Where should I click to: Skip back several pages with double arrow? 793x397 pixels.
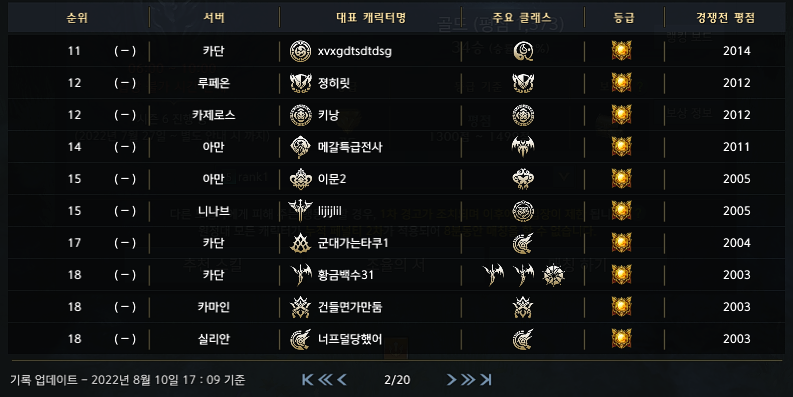click(x=325, y=379)
